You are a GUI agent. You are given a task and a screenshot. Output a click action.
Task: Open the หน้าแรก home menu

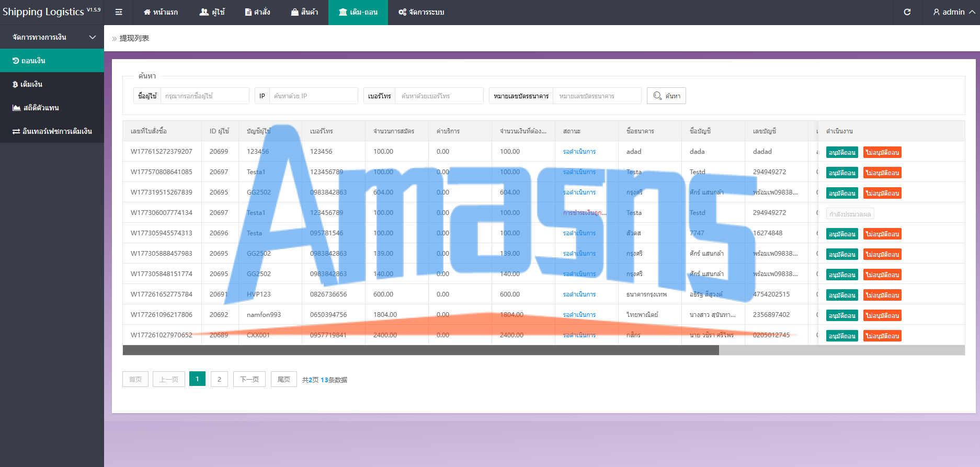coord(161,12)
